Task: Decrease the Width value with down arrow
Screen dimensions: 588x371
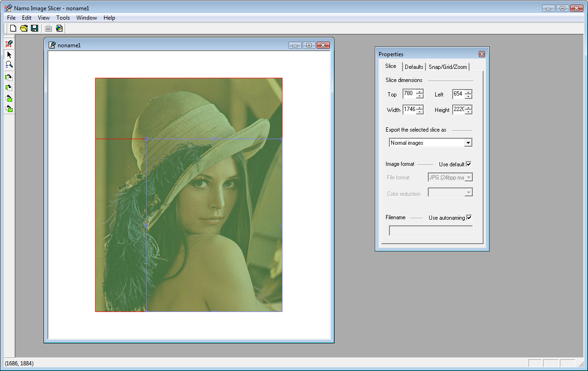Action: tap(419, 112)
